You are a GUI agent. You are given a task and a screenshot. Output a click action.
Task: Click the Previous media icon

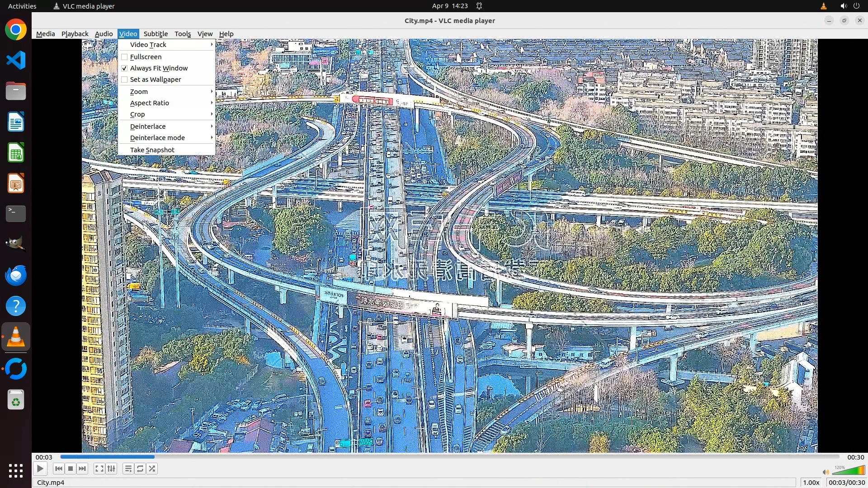58,469
